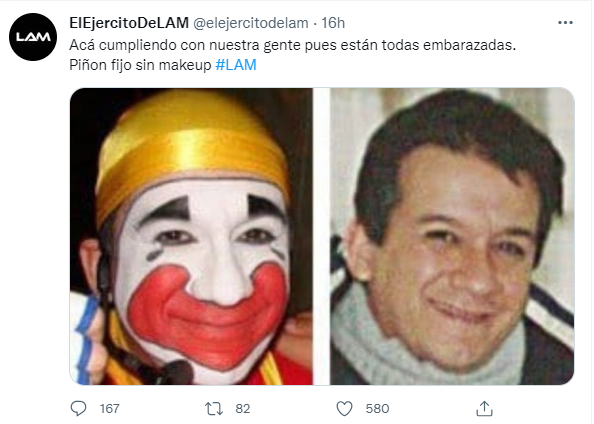Click the 'Piñon fijo sin makeup' text line
594x424 pixels.
click(140, 65)
